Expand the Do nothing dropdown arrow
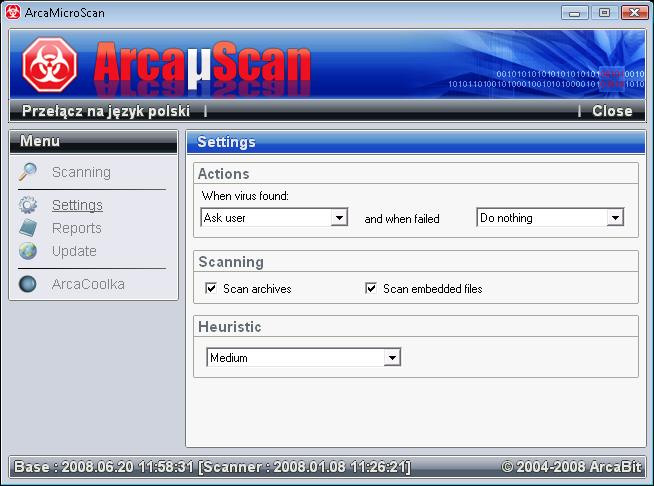654x486 pixels. 615,217
